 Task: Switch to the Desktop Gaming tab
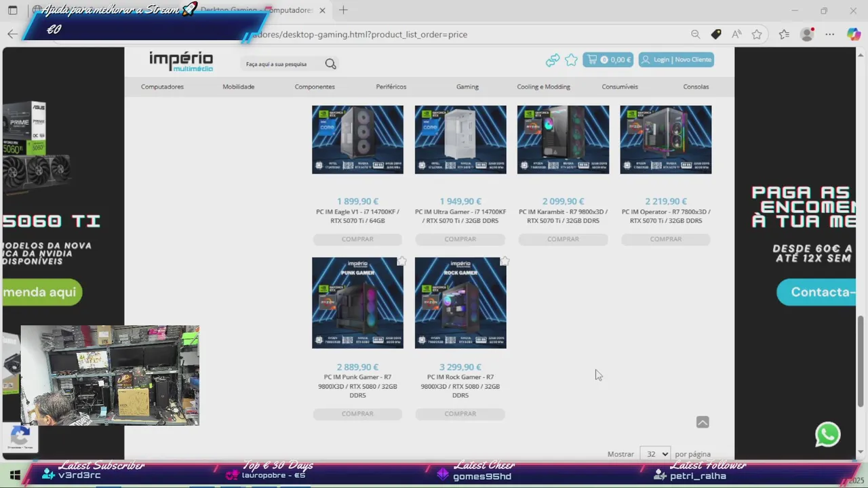click(x=264, y=10)
